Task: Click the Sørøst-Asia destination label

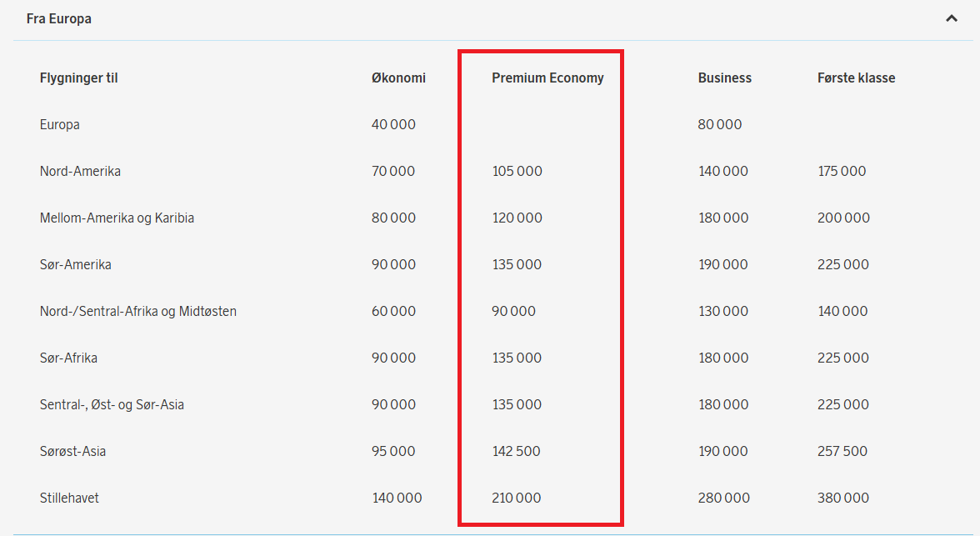Action: point(72,451)
